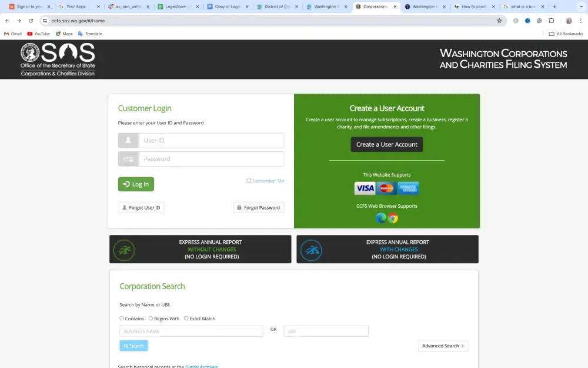Expand Advanced Search options
Screen dimensions: 588x368
tap(443, 346)
